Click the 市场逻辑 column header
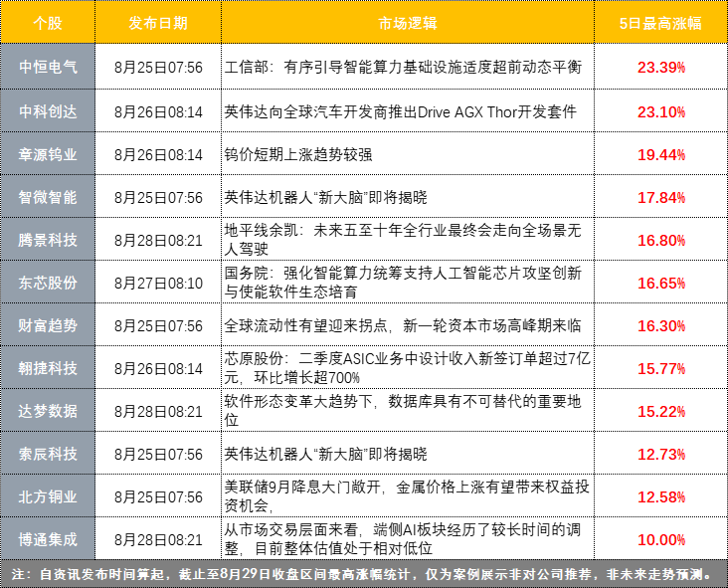 click(x=408, y=23)
